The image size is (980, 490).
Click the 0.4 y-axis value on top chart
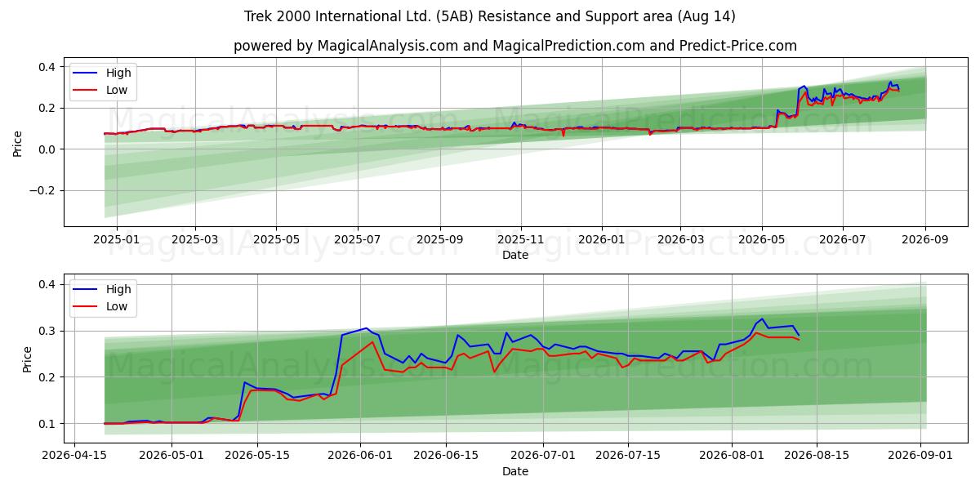(x=46, y=66)
